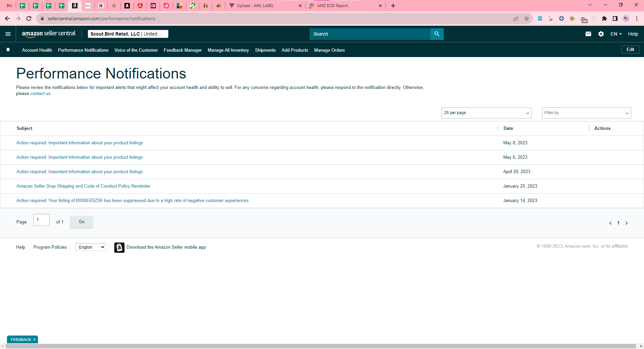
Task: Bookmark this page with the star icon
Action: [527, 18]
